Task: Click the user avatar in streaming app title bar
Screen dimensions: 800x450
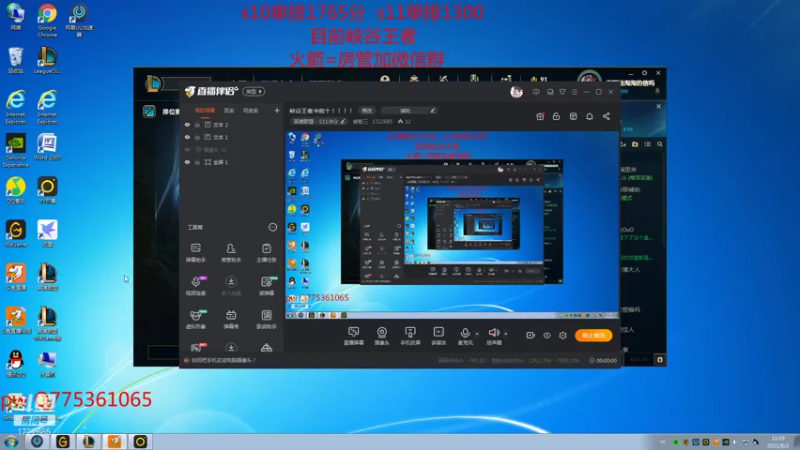Action: pyautogui.click(x=516, y=92)
